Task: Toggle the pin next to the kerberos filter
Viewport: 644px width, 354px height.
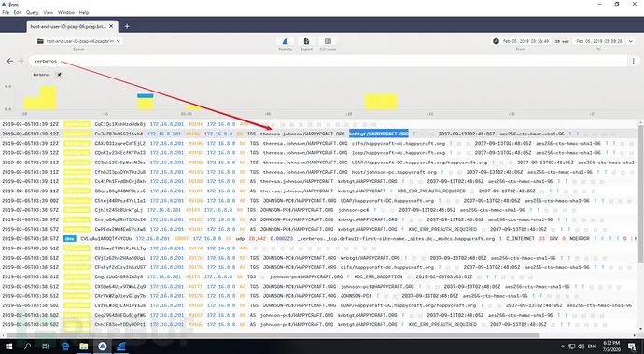Action: [x=59, y=75]
